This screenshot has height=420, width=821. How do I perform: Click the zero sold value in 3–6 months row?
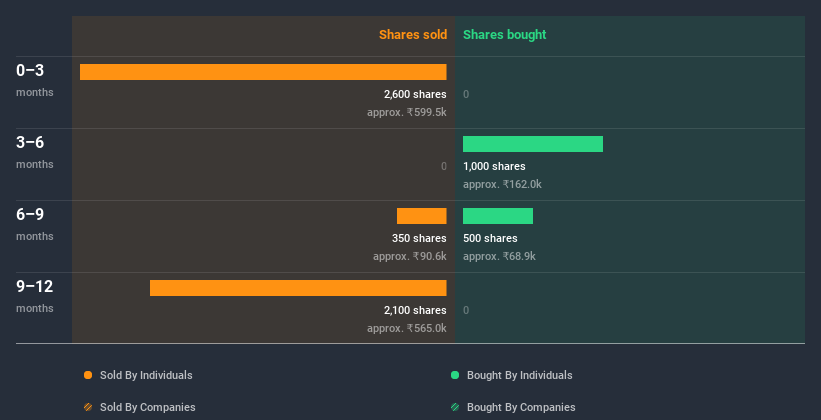(x=444, y=166)
